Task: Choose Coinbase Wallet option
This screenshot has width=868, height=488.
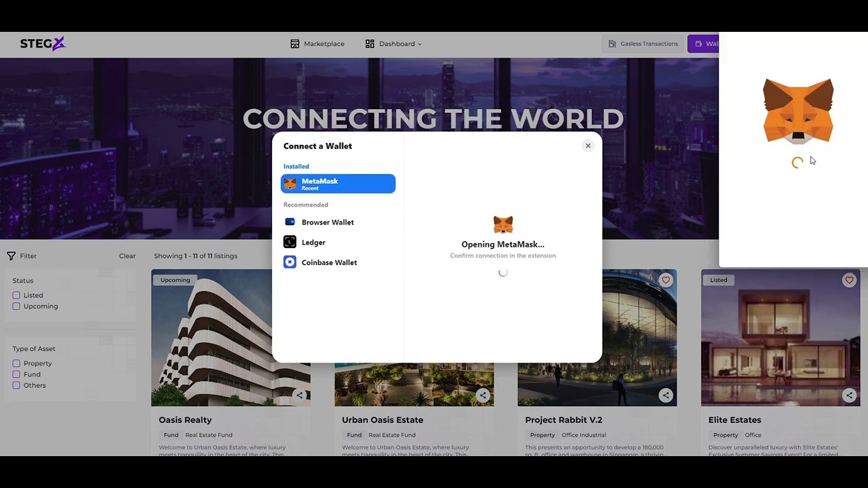Action: pyautogui.click(x=338, y=262)
